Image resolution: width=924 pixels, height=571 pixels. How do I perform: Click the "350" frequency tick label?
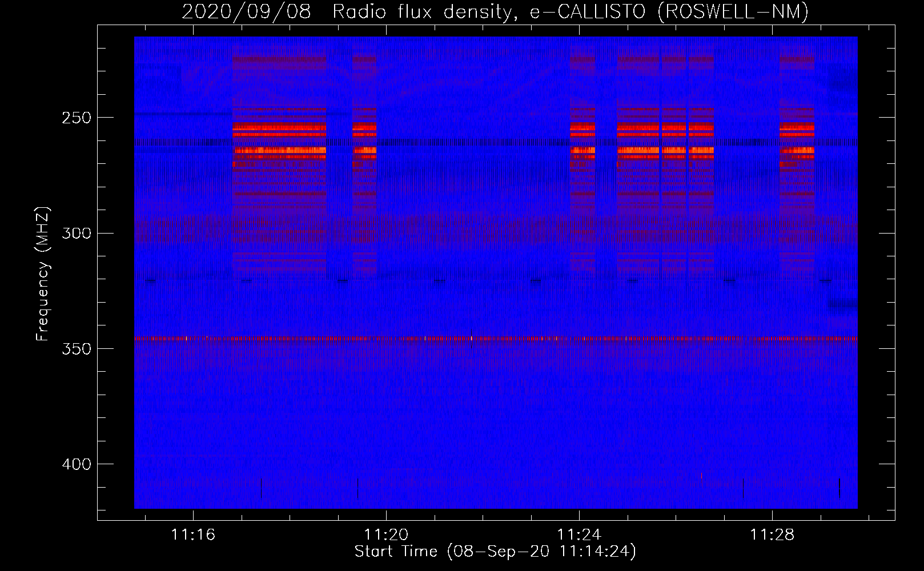tap(77, 349)
